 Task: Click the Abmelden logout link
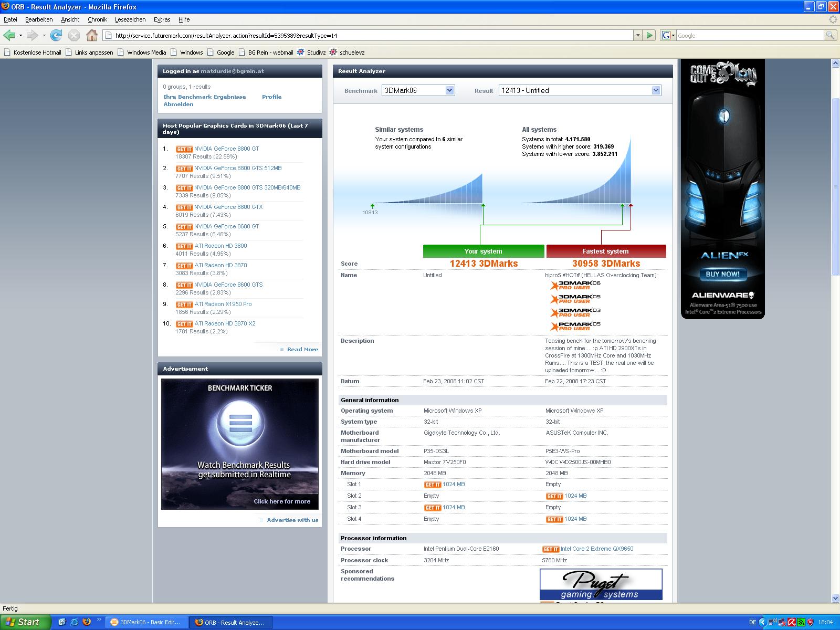point(178,104)
